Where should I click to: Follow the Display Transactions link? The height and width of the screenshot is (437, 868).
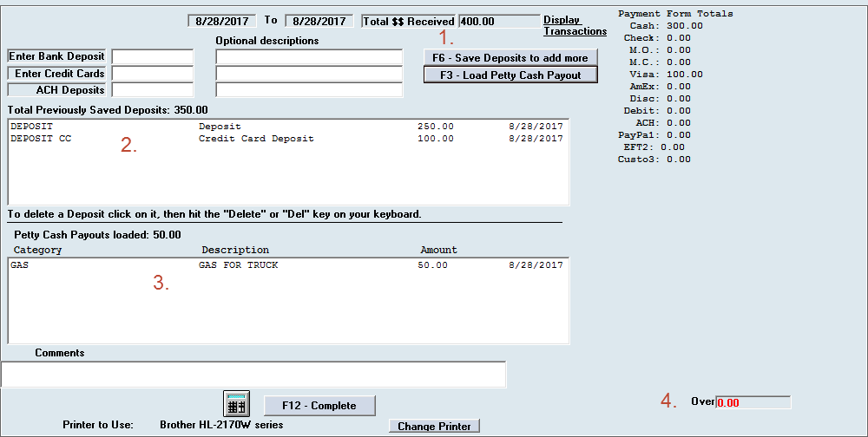[575, 26]
